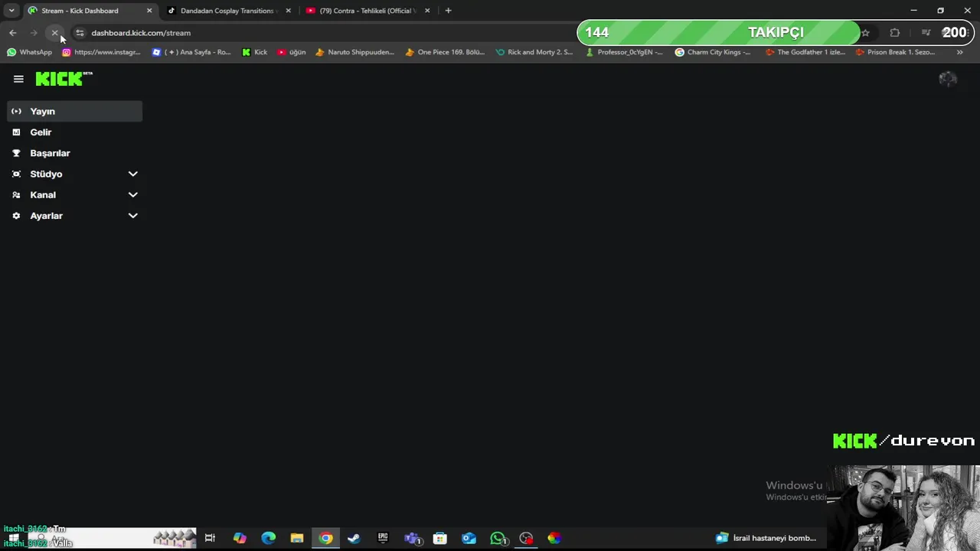Open the Professor_0cYgEN bookmark
Viewport: 980px width, 551px height.
click(624, 52)
